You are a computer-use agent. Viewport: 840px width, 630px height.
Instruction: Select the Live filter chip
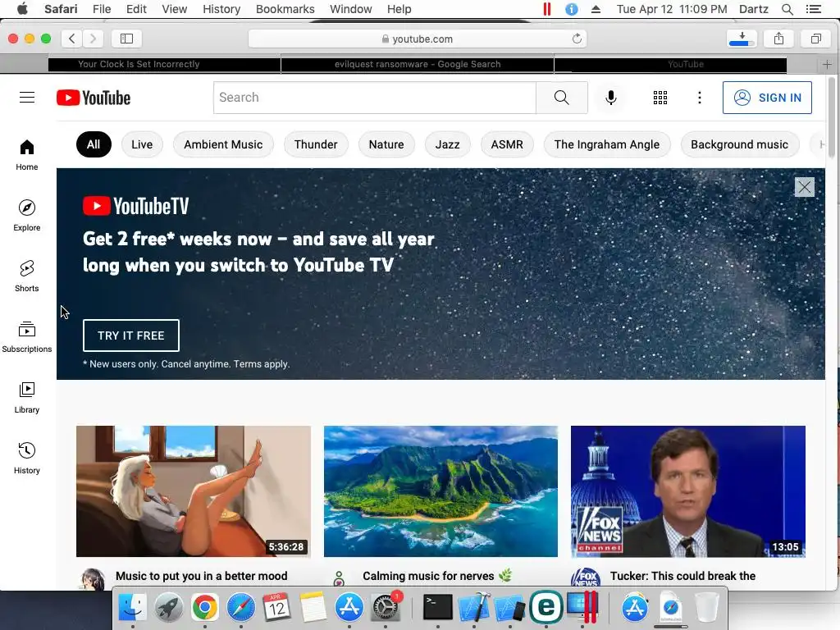tap(142, 144)
